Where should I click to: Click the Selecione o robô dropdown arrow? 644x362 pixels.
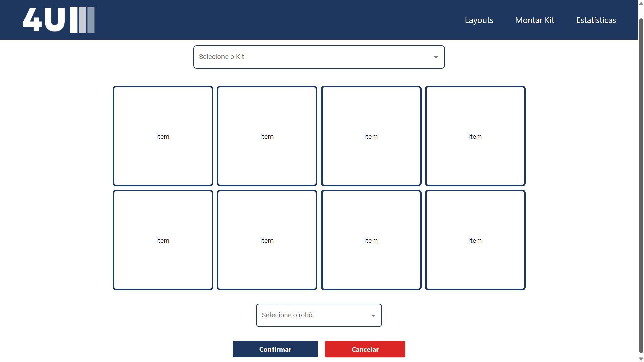373,316
